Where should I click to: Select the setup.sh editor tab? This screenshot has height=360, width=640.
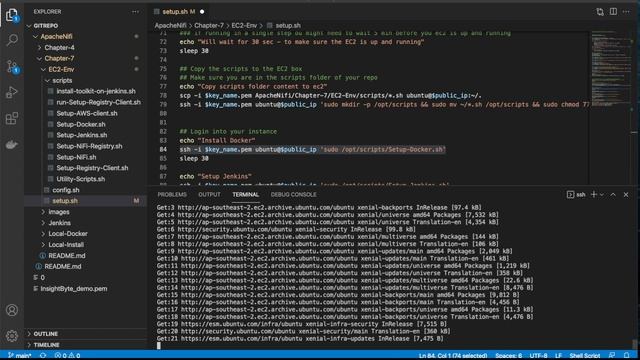point(179,11)
